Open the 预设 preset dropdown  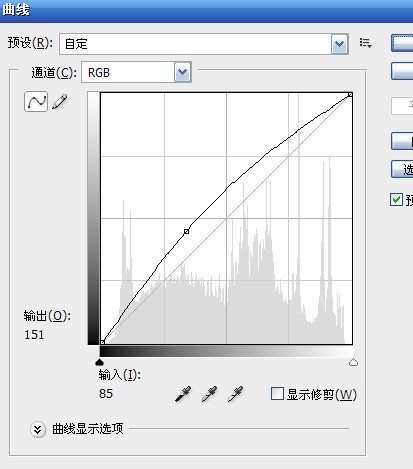tap(204, 44)
